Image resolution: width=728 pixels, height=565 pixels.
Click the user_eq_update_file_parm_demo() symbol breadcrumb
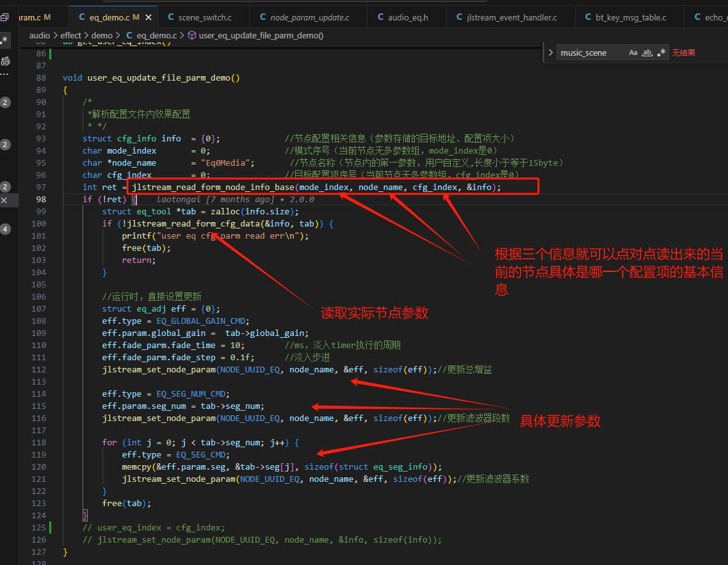click(x=255, y=35)
